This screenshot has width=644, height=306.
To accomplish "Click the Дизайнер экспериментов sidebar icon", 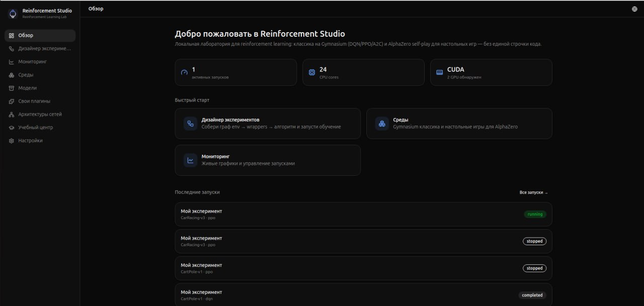I will click(x=12, y=49).
